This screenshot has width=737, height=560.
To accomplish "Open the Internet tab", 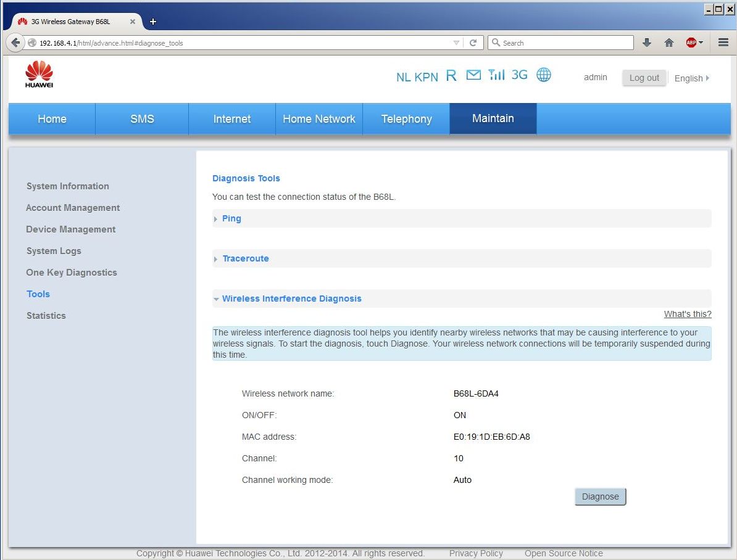I will click(x=231, y=119).
